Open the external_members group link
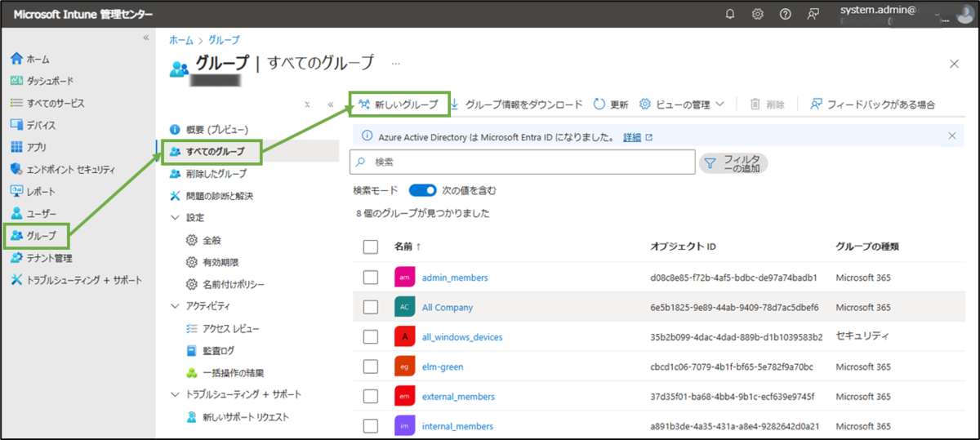This screenshot has width=980, height=440. (x=458, y=397)
